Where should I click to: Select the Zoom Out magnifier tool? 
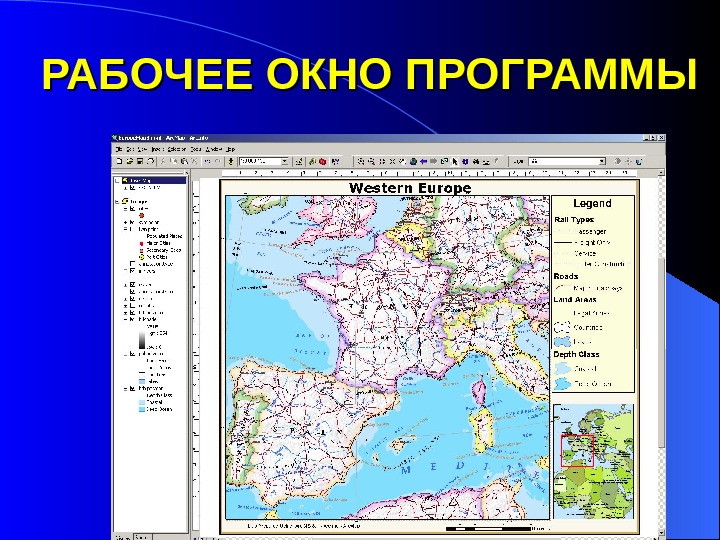click(x=371, y=161)
